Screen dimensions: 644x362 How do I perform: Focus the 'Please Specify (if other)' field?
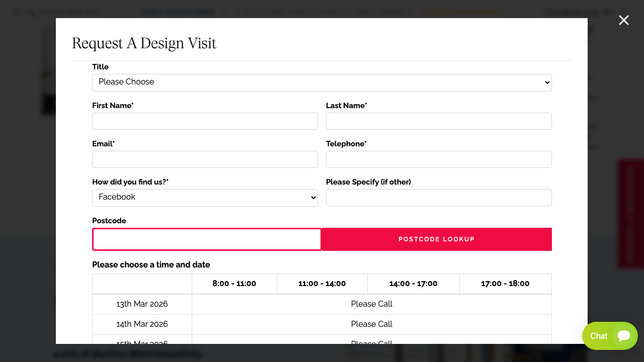439,198
